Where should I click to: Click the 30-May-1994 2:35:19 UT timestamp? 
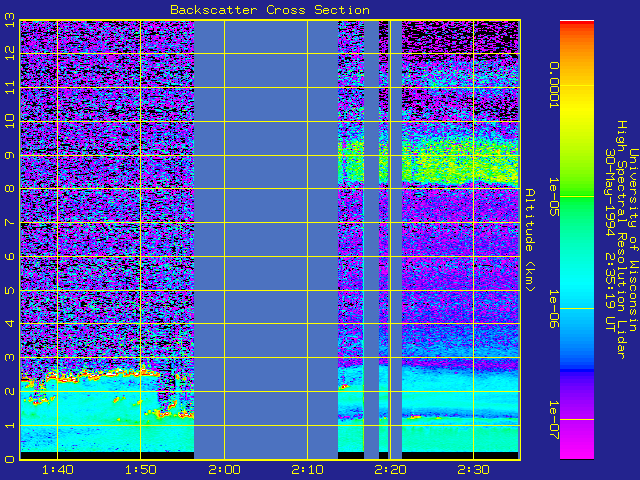point(610,240)
